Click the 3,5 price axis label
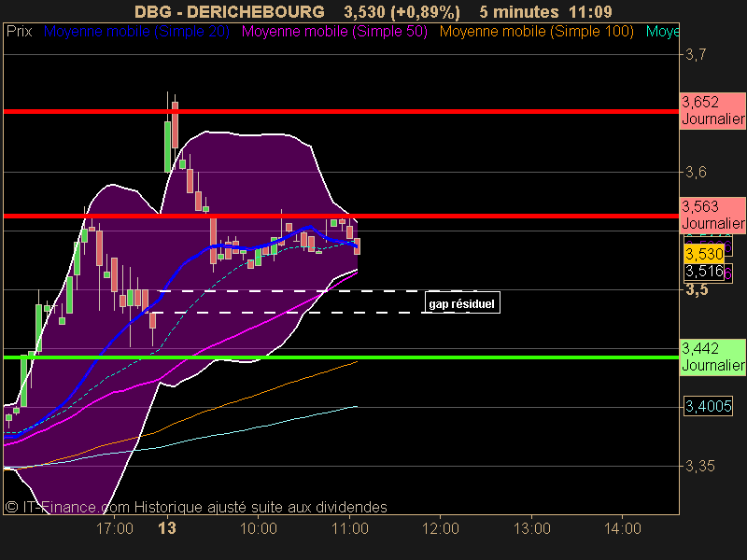Viewport: 747px width, 560px height. pyautogui.click(x=697, y=289)
